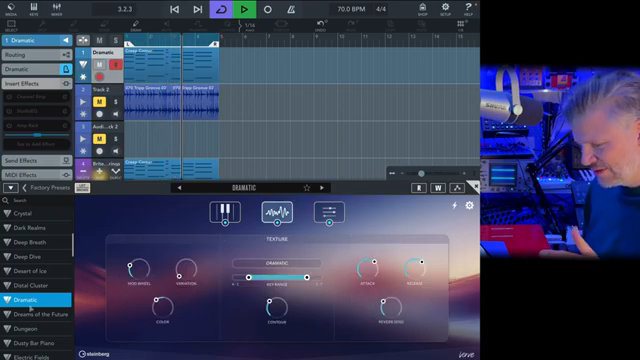Toggle power on Channel Strip effect
The width and height of the screenshot is (640, 360).
click(9, 97)
